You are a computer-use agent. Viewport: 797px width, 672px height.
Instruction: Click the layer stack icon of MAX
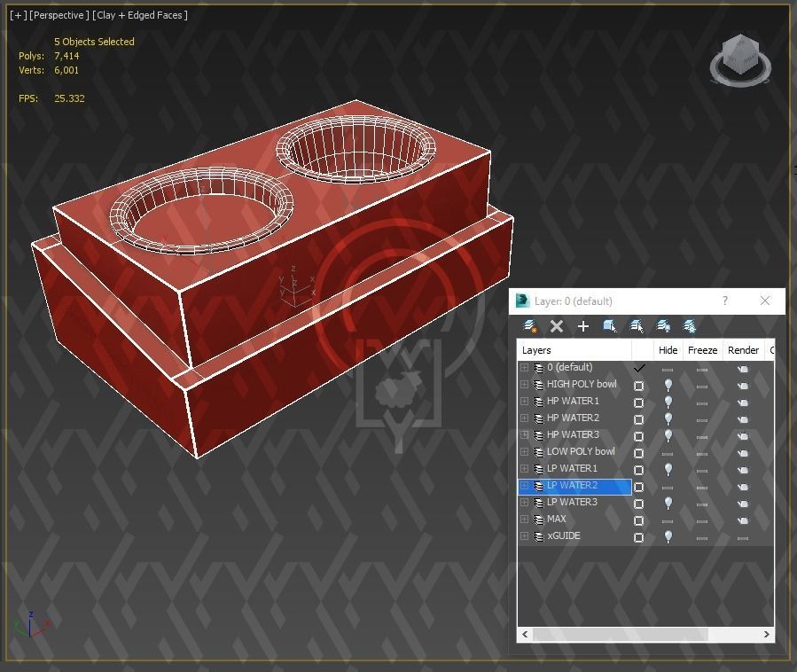(x=538, y=520)
